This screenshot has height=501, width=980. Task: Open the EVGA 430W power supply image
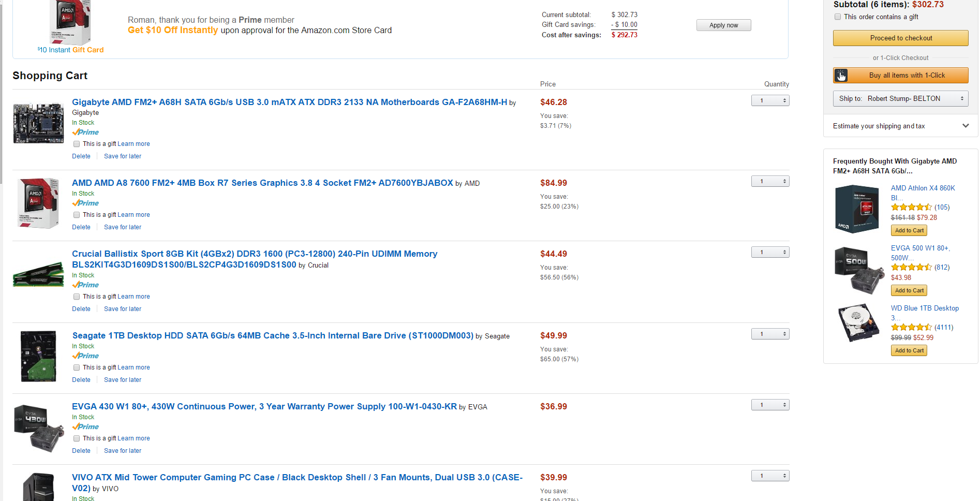(x=38, y=428)
